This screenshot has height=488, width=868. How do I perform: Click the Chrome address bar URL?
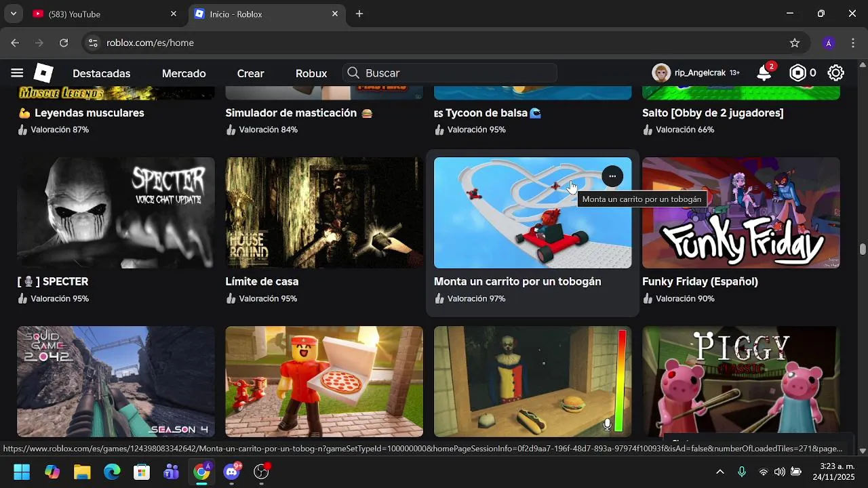click(150, 43)
